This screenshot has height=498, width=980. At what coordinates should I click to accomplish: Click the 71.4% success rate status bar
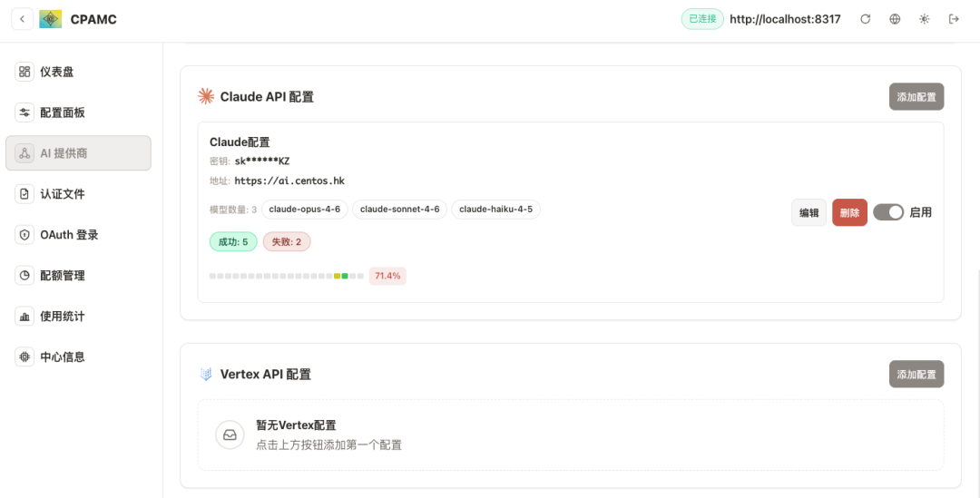coord(287,276)
